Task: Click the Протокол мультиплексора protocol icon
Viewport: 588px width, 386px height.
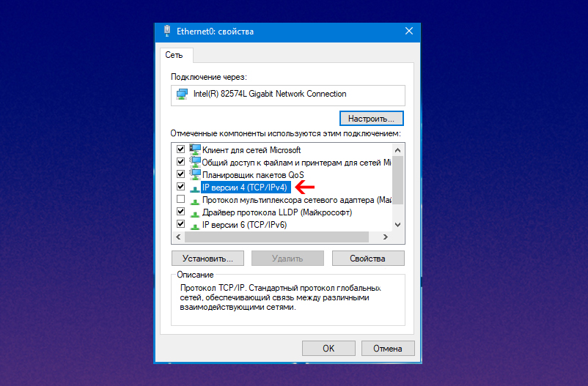Action: 194,201
